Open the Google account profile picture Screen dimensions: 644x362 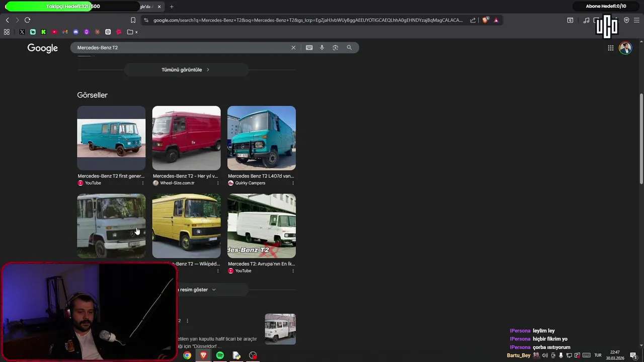pos(625,48)
